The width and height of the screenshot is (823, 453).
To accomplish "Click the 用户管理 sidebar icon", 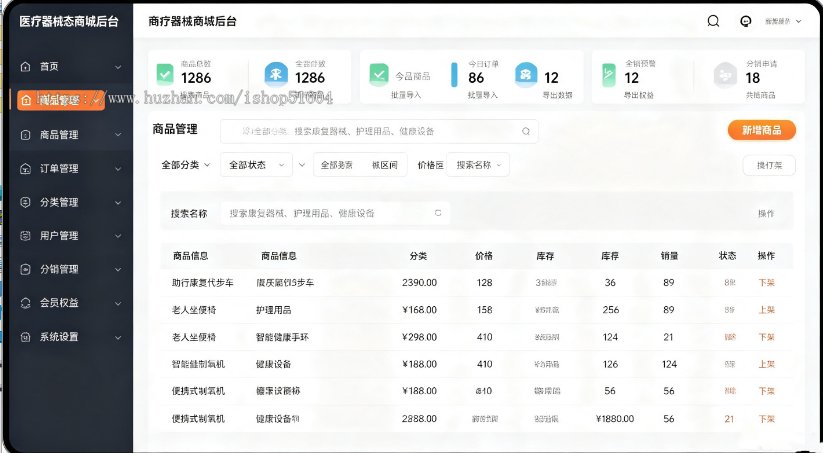I will pyautogui.click(x=25, y=236).
